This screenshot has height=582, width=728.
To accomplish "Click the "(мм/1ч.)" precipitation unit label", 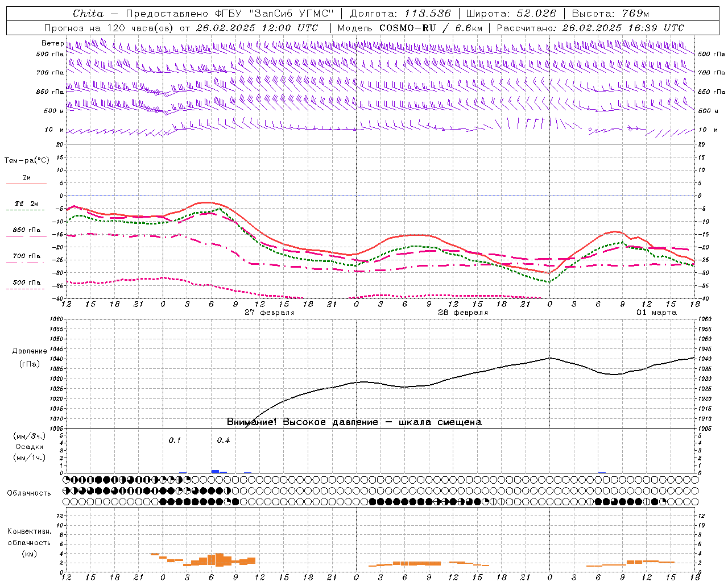I will pos(30,458).
